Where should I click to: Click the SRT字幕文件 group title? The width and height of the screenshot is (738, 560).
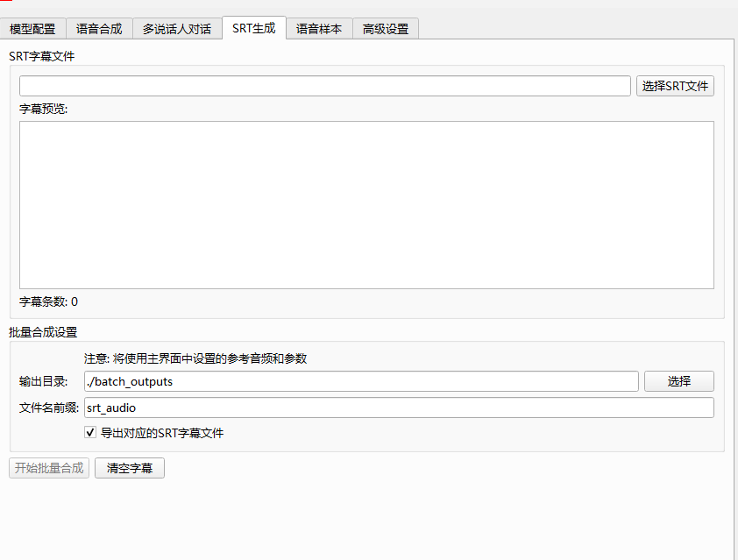pos(42,56)
